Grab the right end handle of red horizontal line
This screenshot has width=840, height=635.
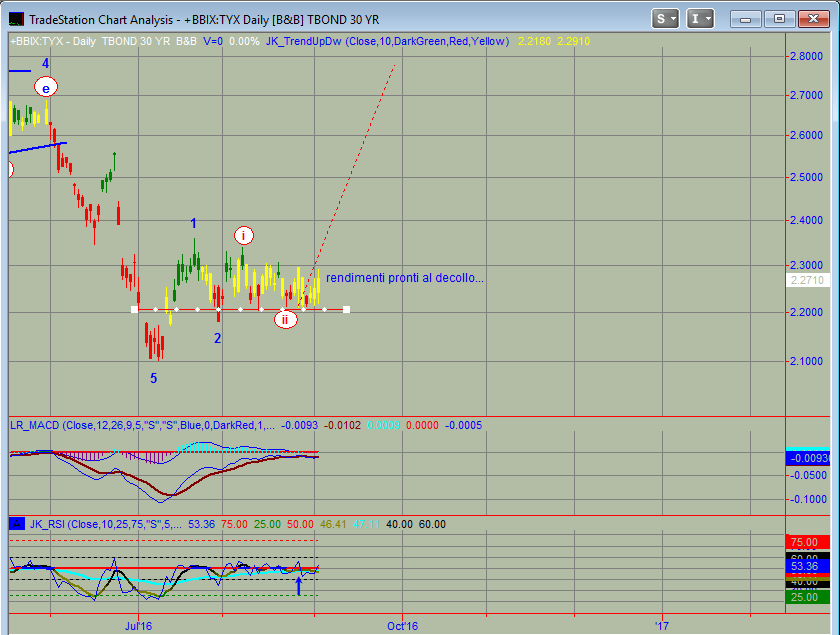click(x=347, y=310)
